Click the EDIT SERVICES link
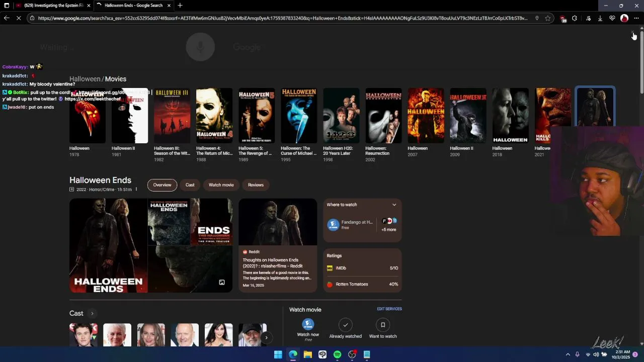 (x=389, y=309)
